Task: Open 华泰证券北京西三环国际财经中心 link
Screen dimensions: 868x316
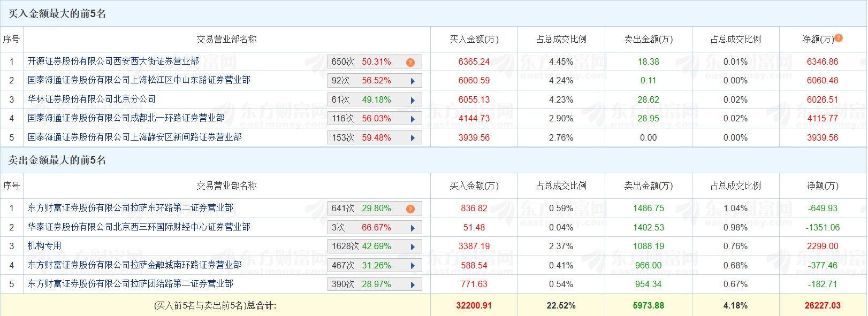Action: [x=139, y=227]
